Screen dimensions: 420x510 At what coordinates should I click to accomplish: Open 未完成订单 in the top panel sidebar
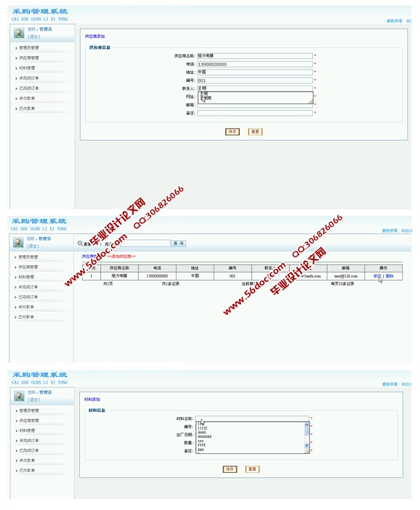(28, 78)
